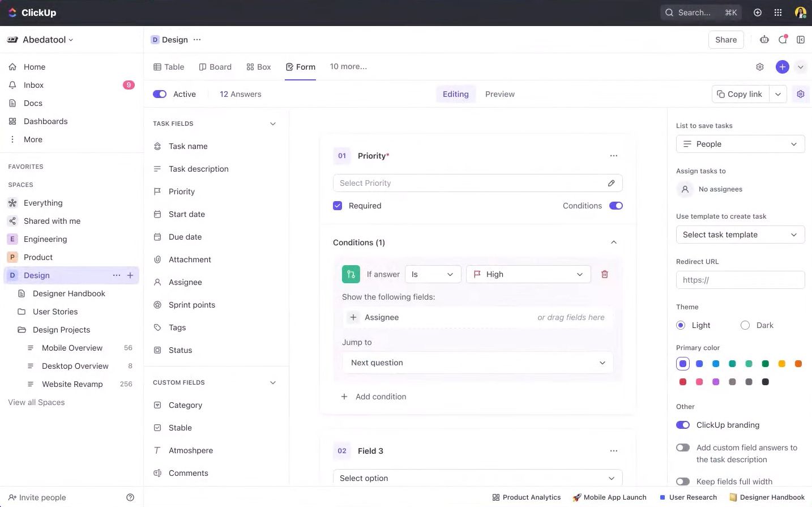
Task: Click the help icon in bottom left
Action: (x=130, y=497)
